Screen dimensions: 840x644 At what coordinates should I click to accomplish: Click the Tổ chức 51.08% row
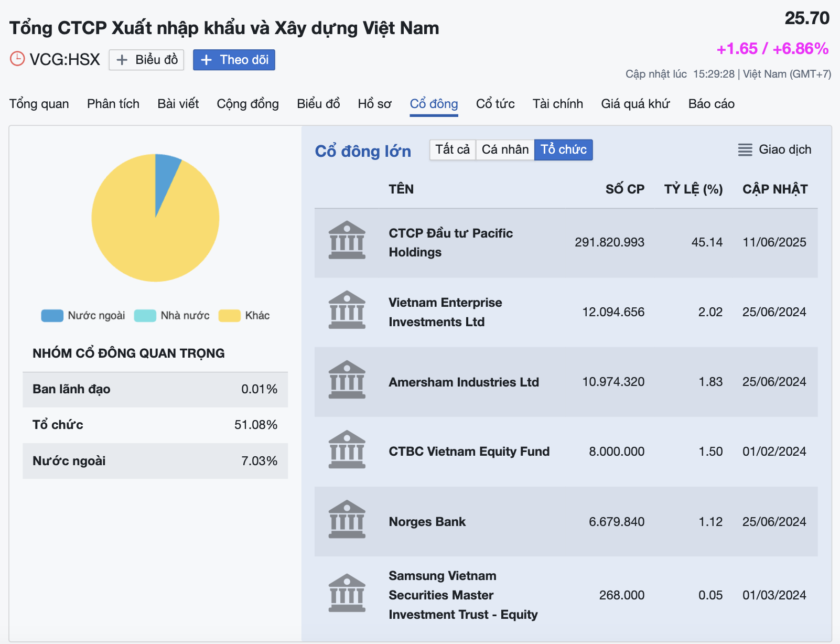[x=155, y=425]
